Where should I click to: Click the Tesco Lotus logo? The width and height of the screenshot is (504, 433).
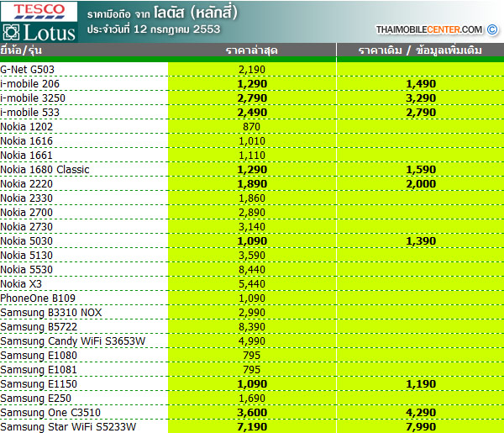(x=39, y=22)
